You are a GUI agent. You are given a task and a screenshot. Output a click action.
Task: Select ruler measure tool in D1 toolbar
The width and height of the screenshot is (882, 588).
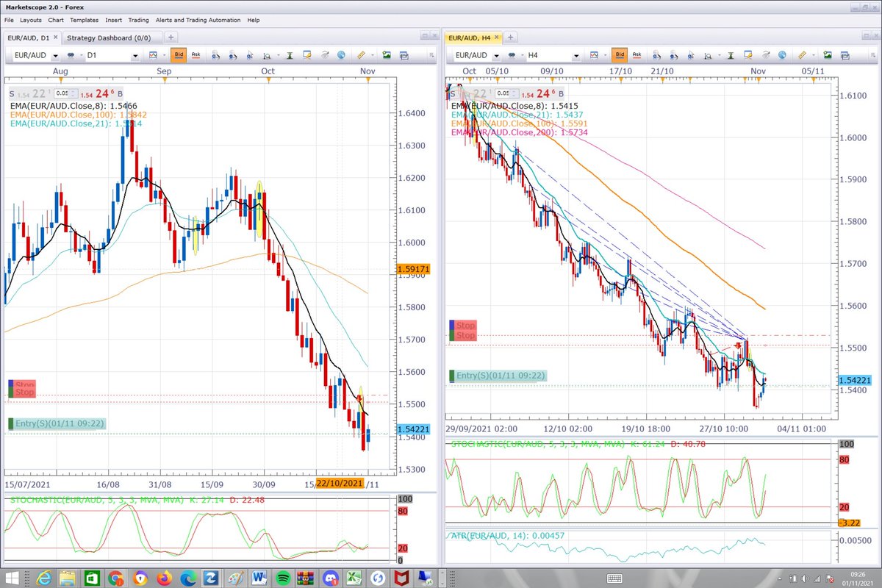[361, 55]
